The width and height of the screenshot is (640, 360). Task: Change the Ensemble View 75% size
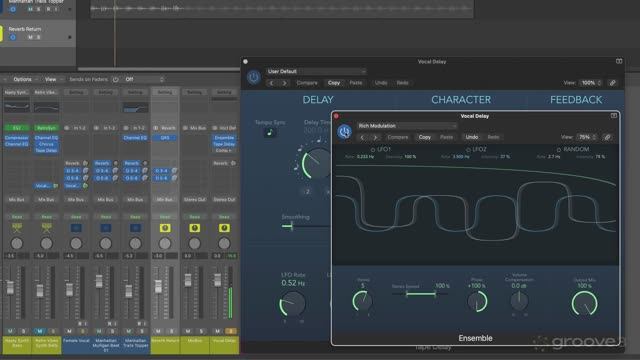point(587,137)
